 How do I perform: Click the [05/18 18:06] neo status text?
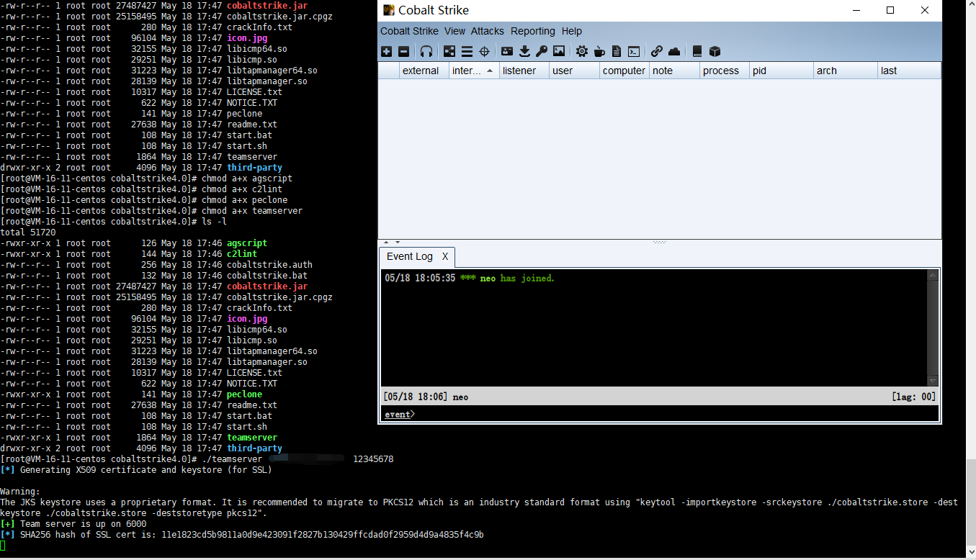426,397
